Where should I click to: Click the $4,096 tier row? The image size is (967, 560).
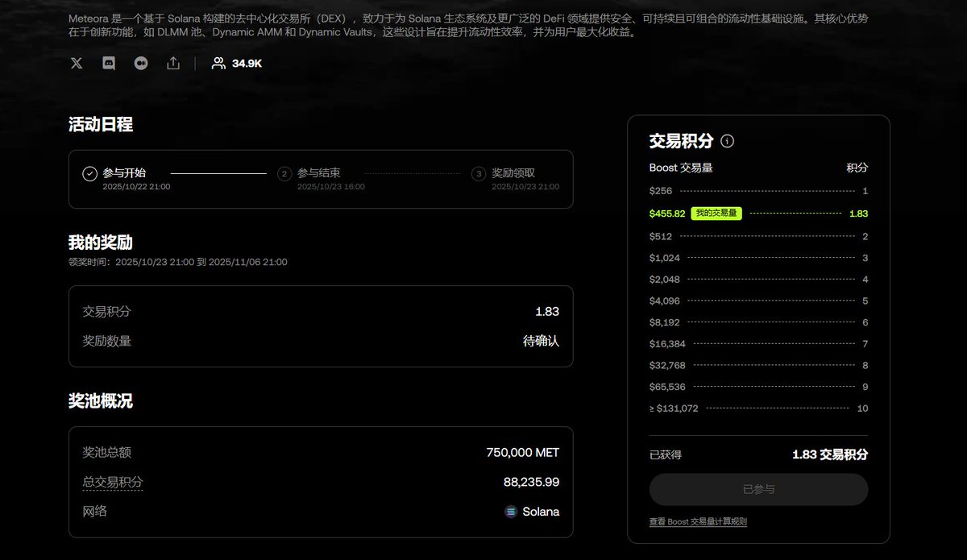tap(758, 301)
